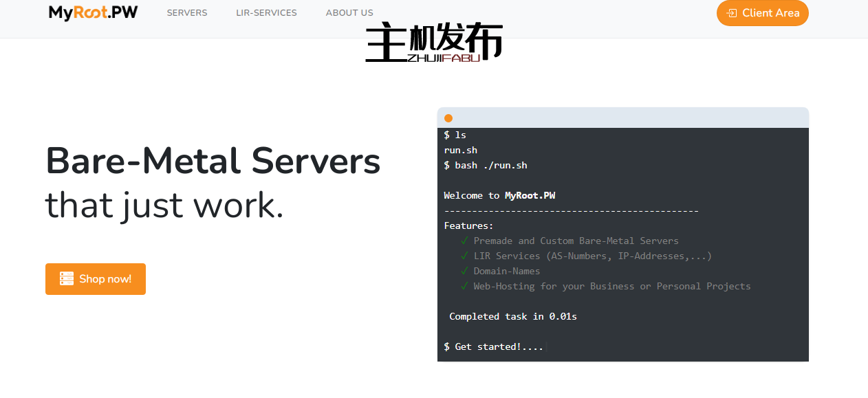Click the checkmark next to Web-Hosting
This screenshot has height=398, width=868.
pos(465,286)
